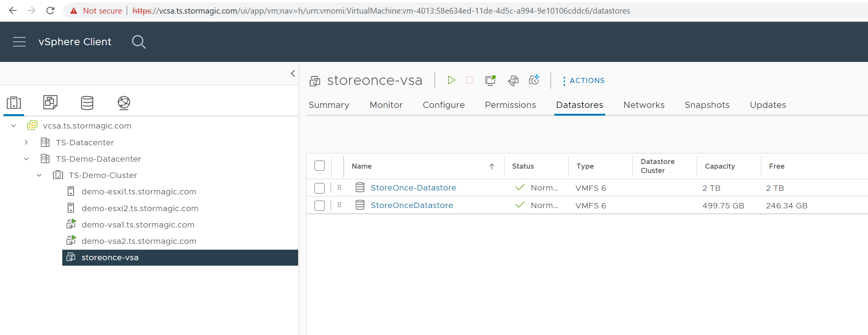Click the power off stop icon
Screen dimensions: 868x335
tap(470, 80)
